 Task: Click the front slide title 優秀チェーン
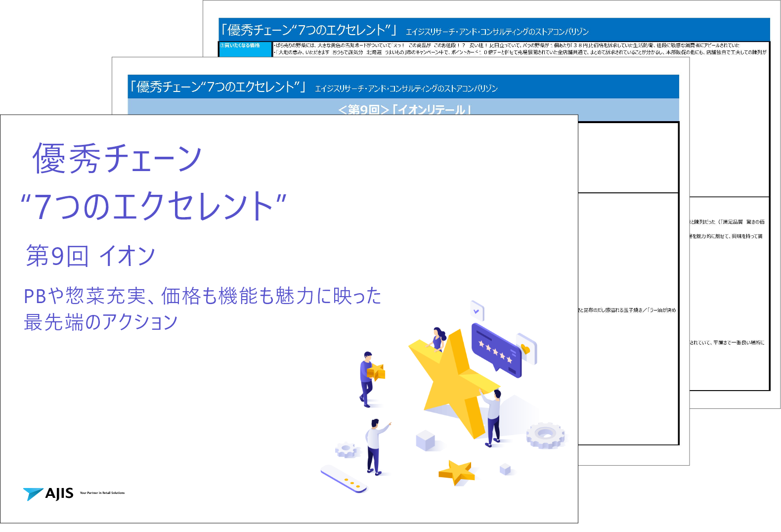tap(117, 158)
